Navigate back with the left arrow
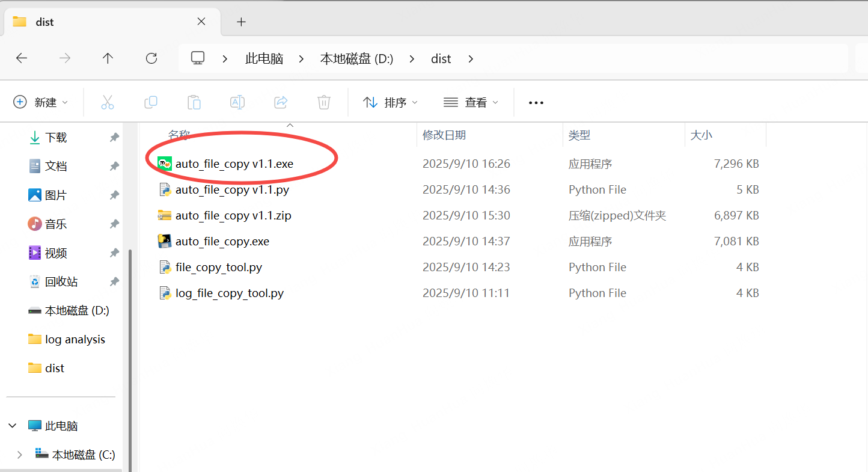 click(22, 58)
